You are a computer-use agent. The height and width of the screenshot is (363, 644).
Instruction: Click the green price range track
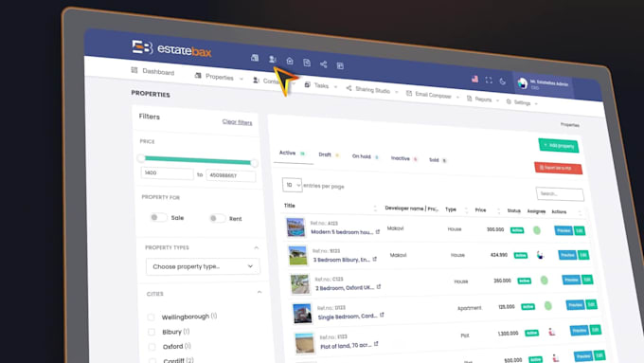pos(198,160)
